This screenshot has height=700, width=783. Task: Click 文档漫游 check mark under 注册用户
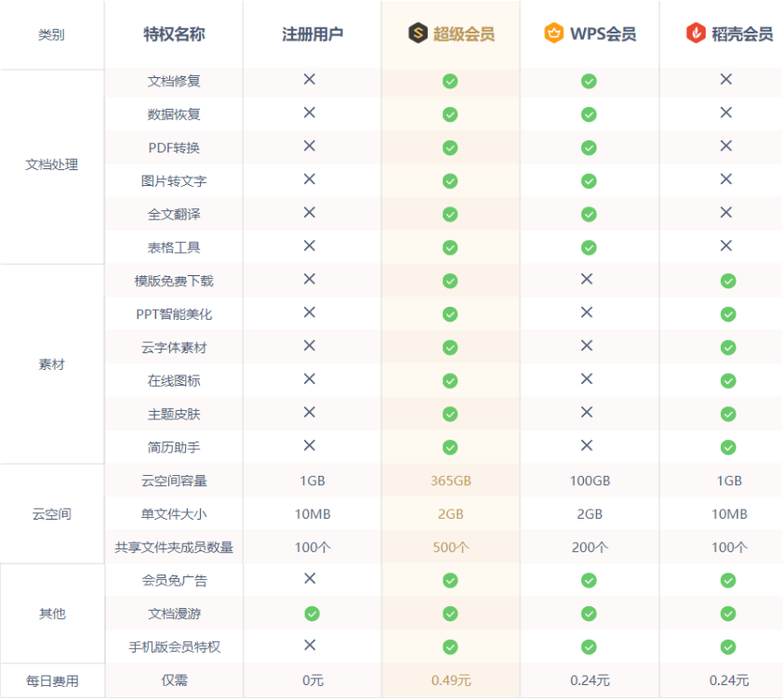312,614
